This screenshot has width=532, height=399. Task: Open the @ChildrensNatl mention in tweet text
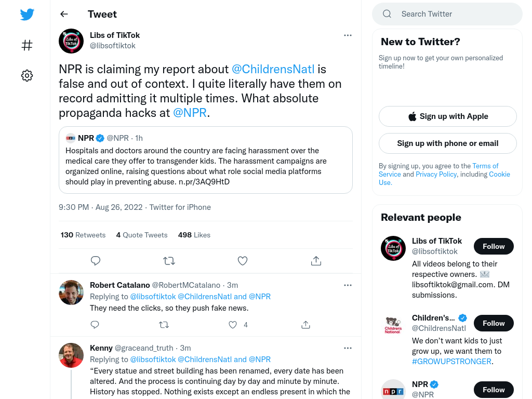tap(273, 69)
